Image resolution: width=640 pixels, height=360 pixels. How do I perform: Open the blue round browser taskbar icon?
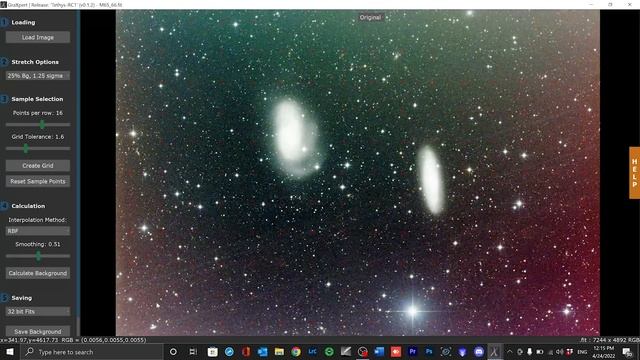click(229, 352)
